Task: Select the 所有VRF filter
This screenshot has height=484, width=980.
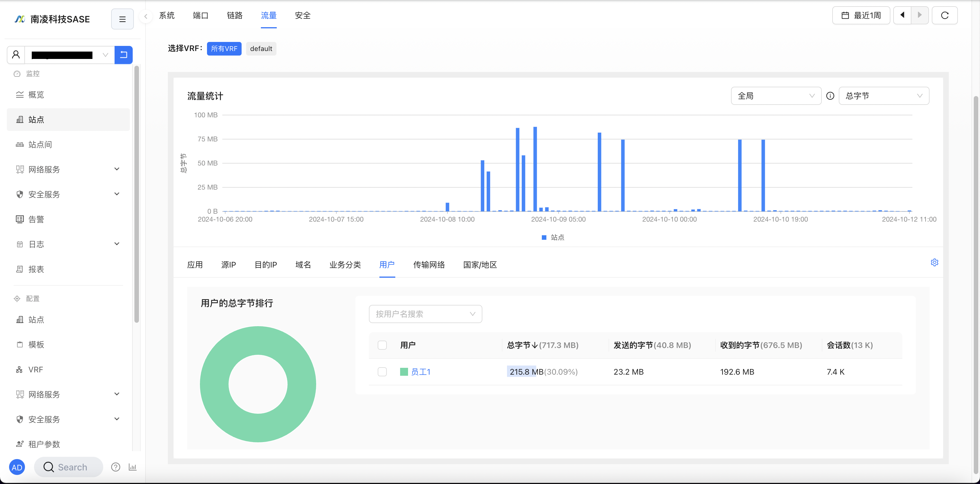Action: pos(224,49)
